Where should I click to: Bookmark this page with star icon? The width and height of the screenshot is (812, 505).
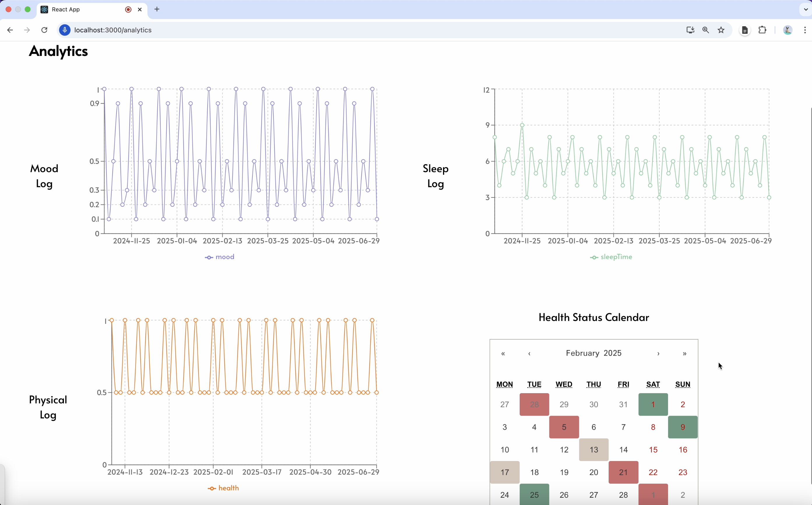coord(721,30)
